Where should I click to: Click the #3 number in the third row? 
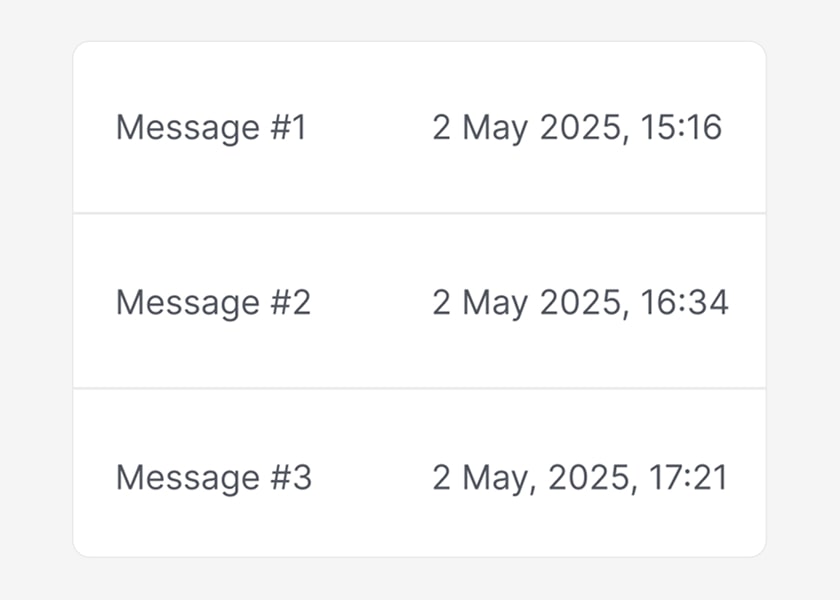pos(289,477)
